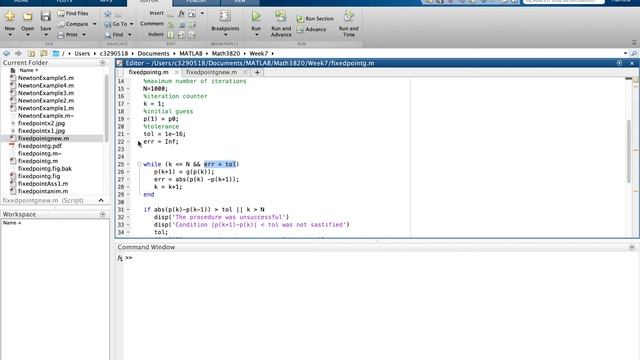
Task: Go to the Users folder in path
Action: 82,53
